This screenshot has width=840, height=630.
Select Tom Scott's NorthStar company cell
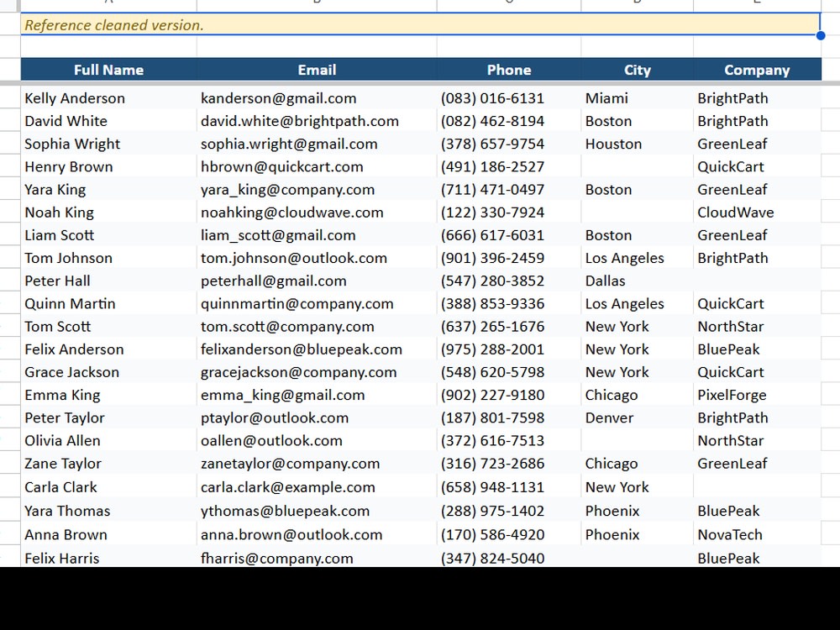pos(757,326)
